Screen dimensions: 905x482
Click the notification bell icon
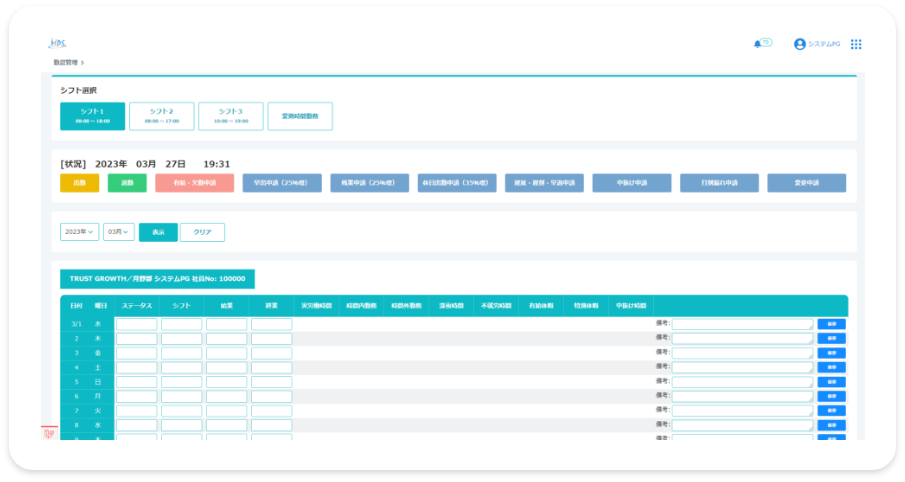[757, 44]
